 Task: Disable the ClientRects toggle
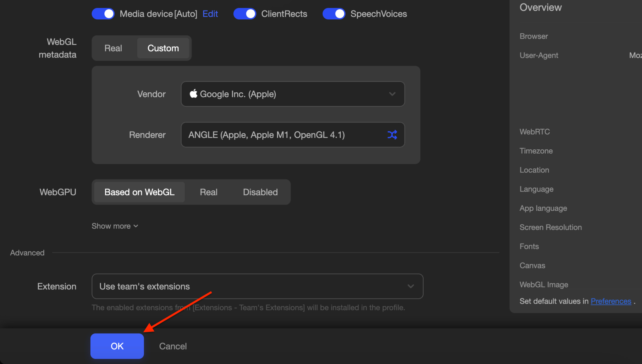(x=245, y=13)
